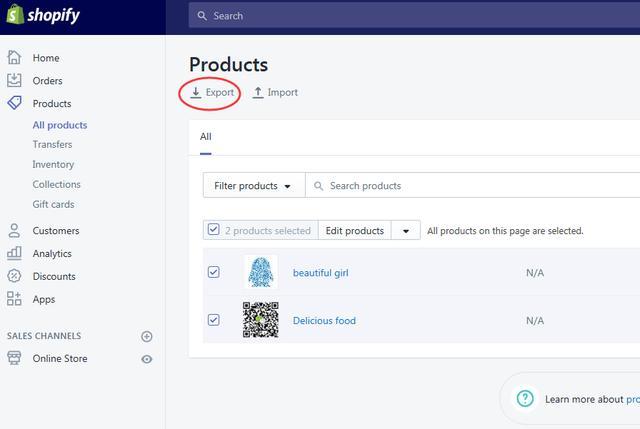Uncheck the Delicious food product checkbox
640x429 pixels.
tap(213, 320)
